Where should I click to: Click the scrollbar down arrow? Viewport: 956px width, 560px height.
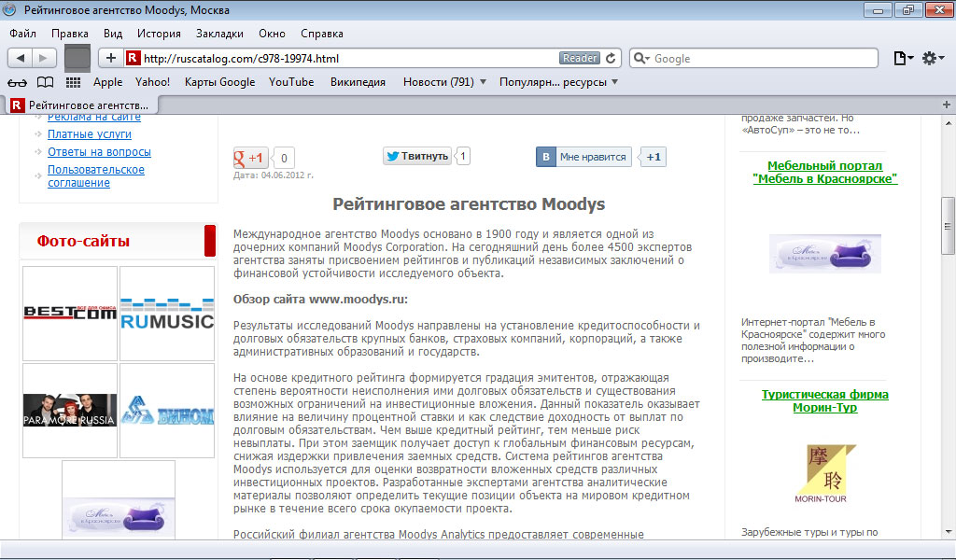coord(949,532)
